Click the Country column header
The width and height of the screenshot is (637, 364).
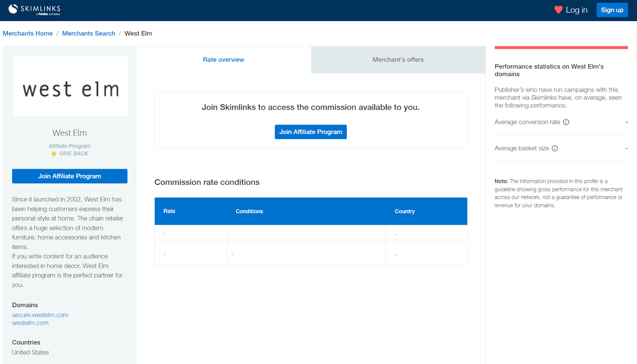[404, 211]
